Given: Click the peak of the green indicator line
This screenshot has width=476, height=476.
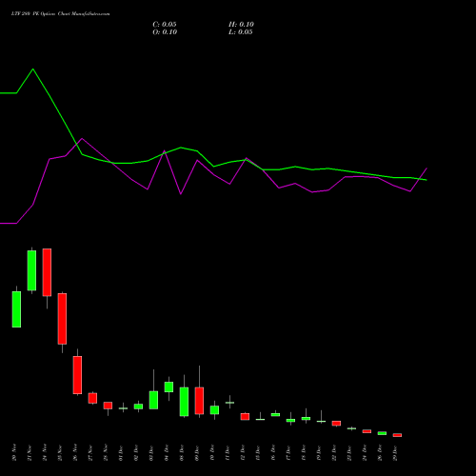Looking at the screenshot, I should (x=33, y=69).
